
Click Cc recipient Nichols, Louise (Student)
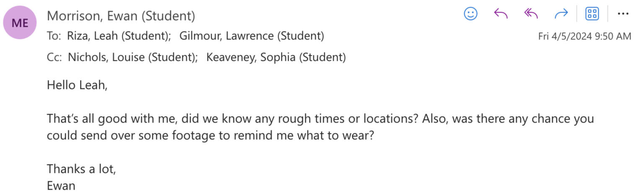click(x=133, y=57)
